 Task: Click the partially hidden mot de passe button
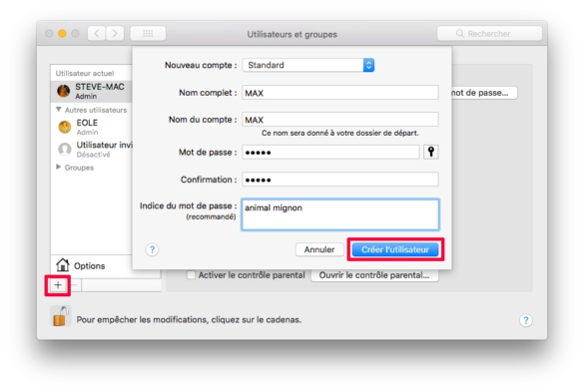coord(484,93)
